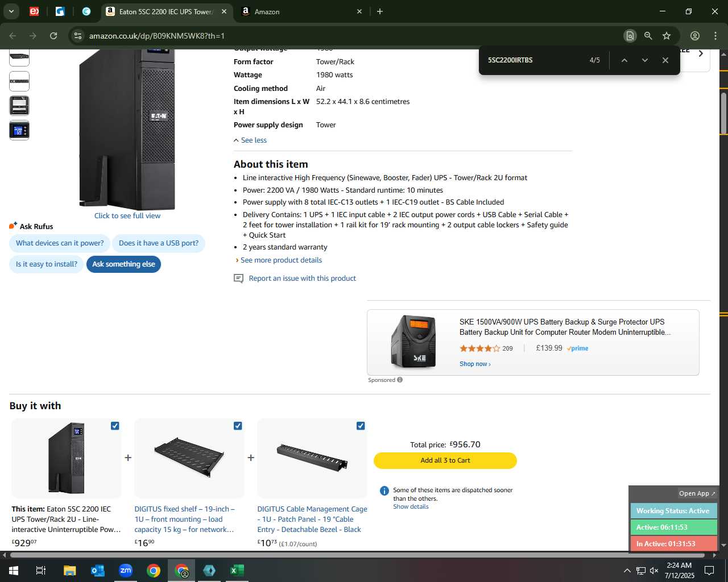Close the Amazon tab
The width and height of the screenshot is (728, 582).
click(359, 11)
